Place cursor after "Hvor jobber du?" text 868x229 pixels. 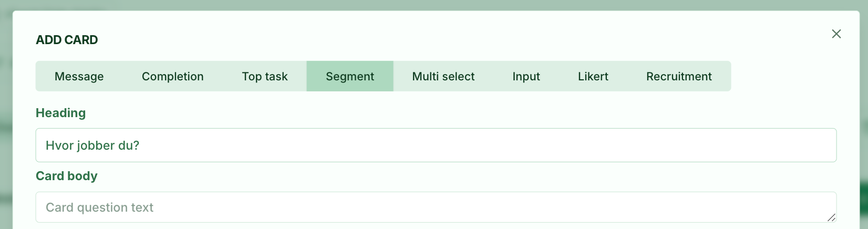coord(141,145)
